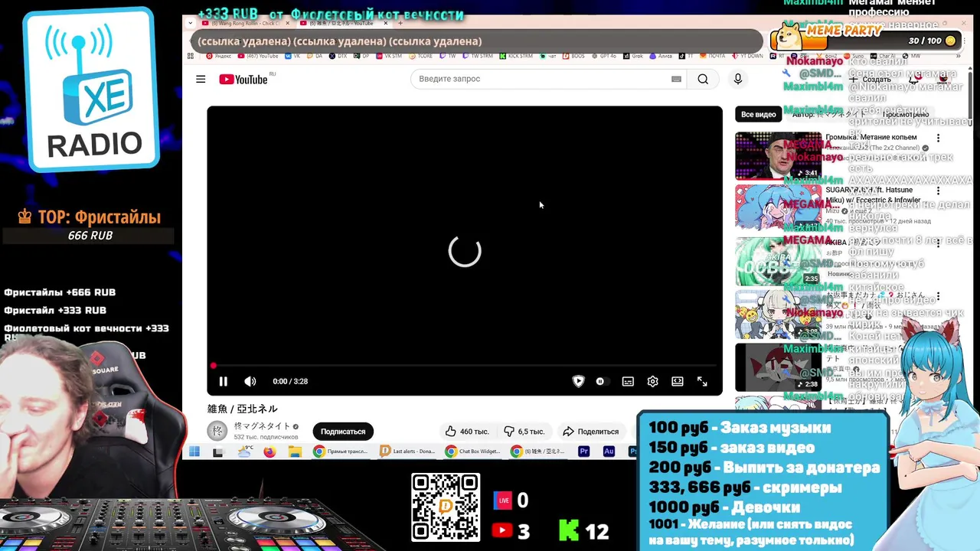This screenshot has width=980, height=551.
Task: Open the '(467) YouTube' bookmark
Action: click(x=258, y=56)
